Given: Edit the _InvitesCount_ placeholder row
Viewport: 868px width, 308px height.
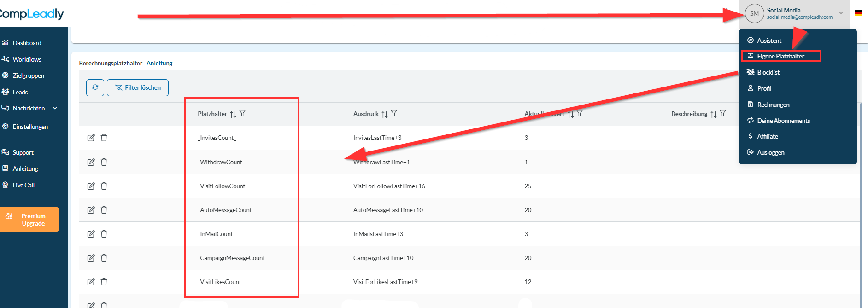Looking at the screenshot, I should [x=91, y=138].
